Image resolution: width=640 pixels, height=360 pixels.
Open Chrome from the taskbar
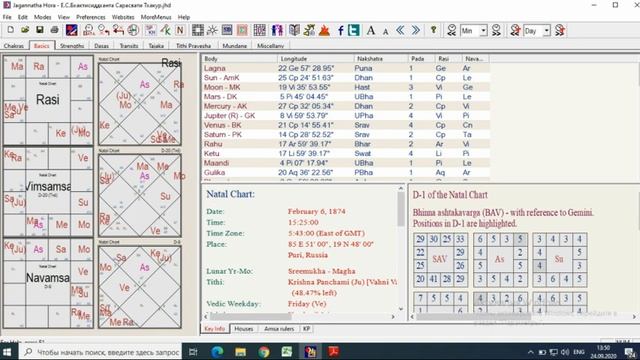point(264,351)
